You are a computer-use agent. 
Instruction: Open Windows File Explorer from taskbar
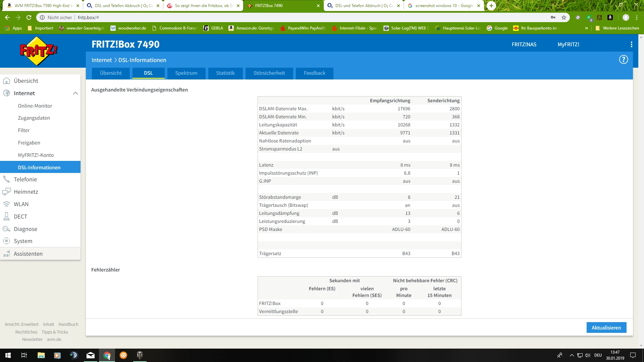41,355
